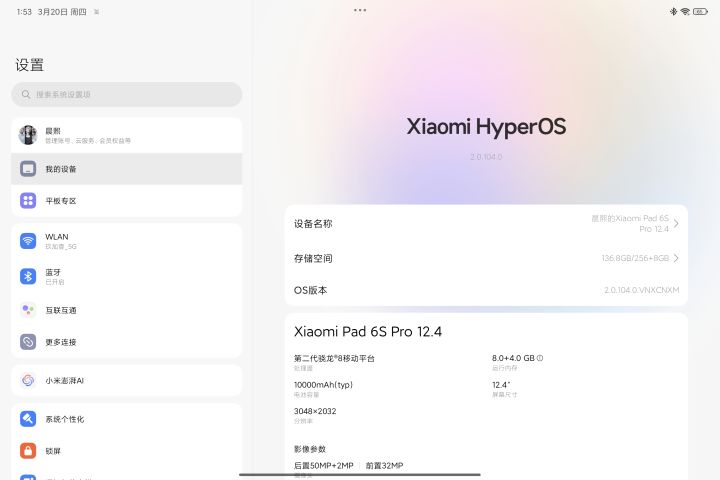
Task: Select WLAN menu entry text
Action: pyautogui.click(x=57, y=237)
